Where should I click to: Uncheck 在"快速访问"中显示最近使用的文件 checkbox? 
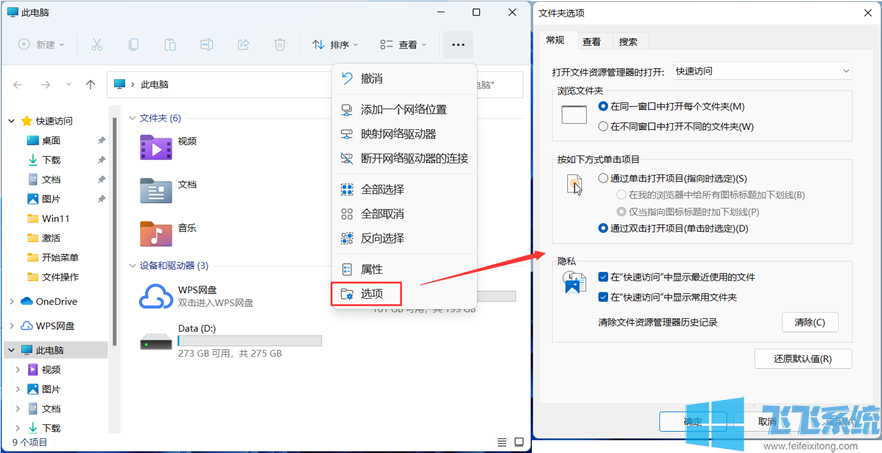[x=602, y=277]
